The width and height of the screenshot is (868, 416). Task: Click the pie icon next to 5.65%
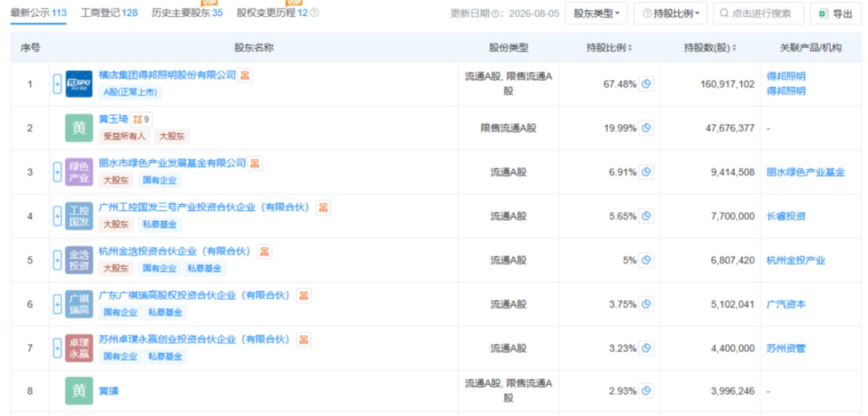646,216
